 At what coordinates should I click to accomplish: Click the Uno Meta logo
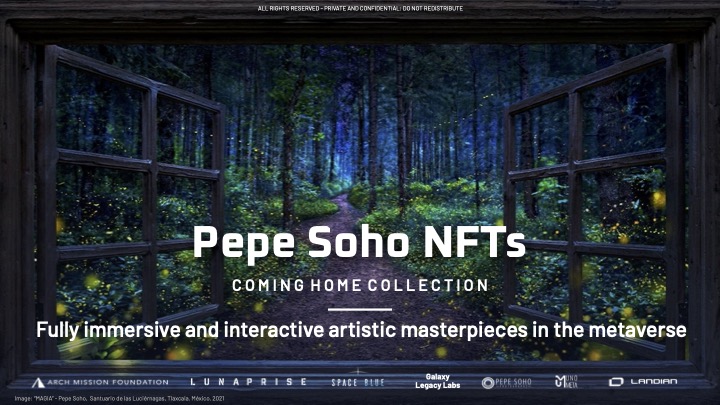[x=567, y=382]
